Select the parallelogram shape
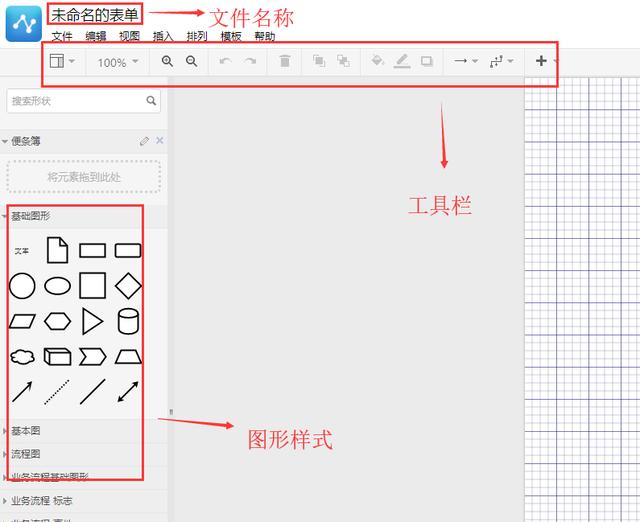Image resolution: width=640 pixels, height=522 pixels. (x=22, y=321)
